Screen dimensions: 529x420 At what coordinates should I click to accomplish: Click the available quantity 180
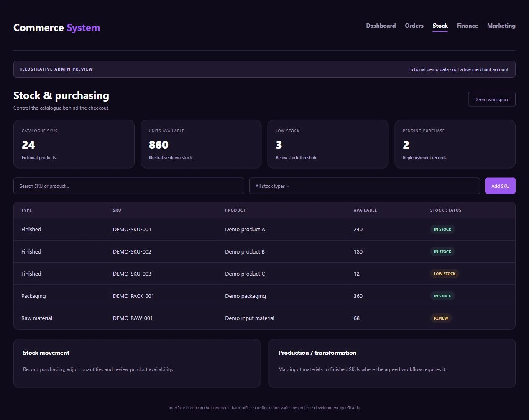358,251
